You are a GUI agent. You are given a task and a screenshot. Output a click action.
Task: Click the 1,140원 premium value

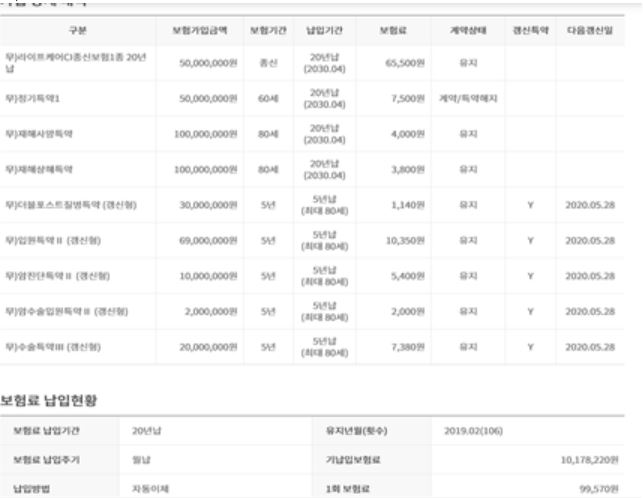click(408, 205)
